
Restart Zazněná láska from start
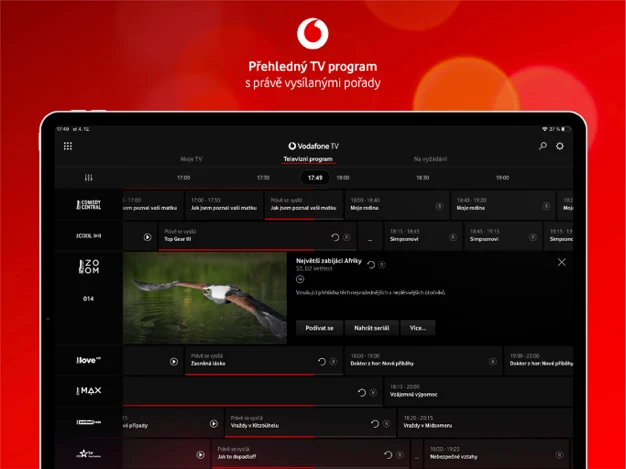click(x=322, y=361)
